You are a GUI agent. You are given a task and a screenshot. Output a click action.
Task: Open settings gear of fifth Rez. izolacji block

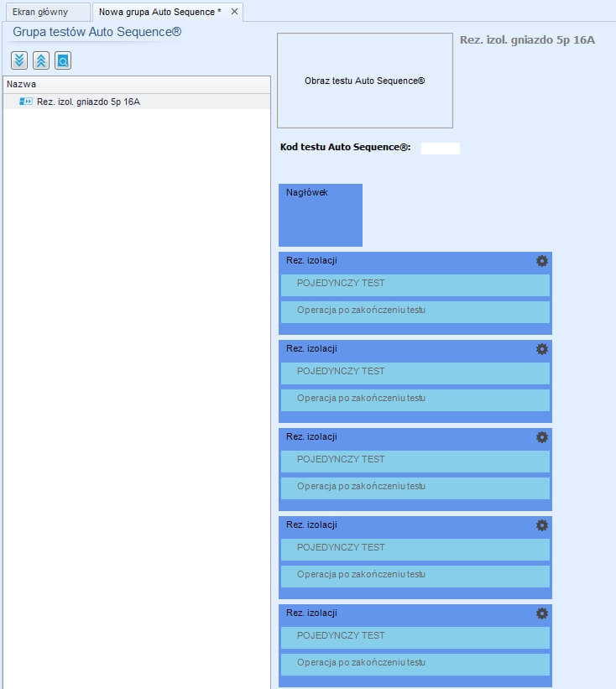coord(541,613)
